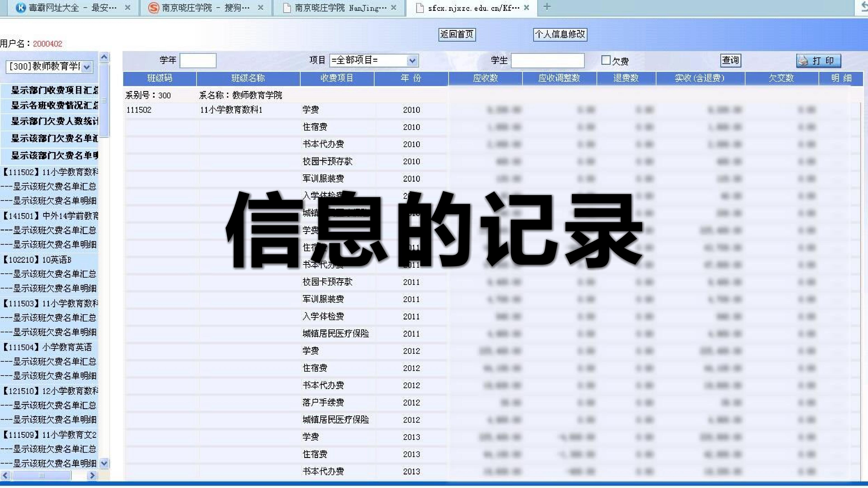The width and height of the screenshot is (868, 488).
Task: Select class 【111503】11小学教育数科
Action: [50, 303]
